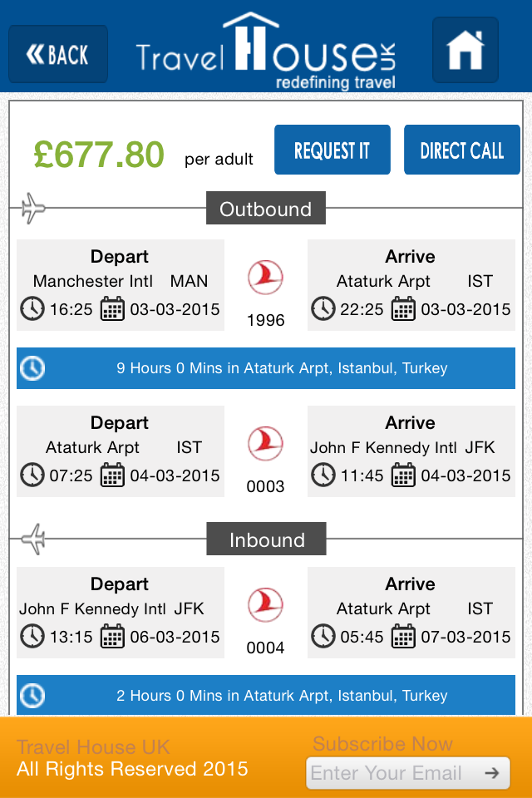532x798 pixels.
Task: Select the Turkish Airlines logo for flight 0004
Action: [x=266, y=605]
